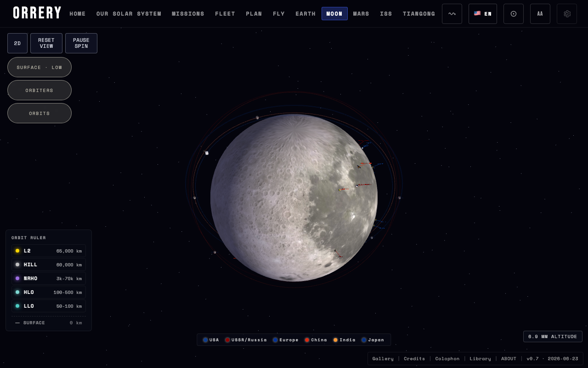
Task: Click the USSR/Russia legend dot
Action: [x=227, y=340]
